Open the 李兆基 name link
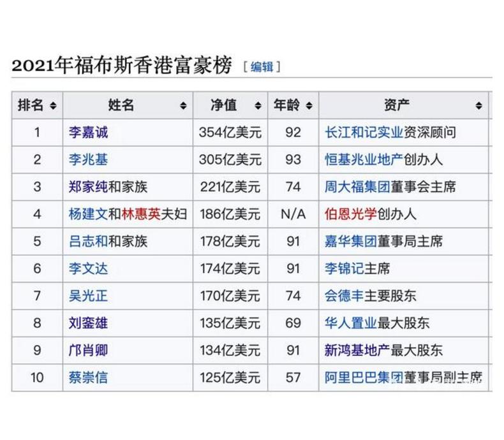 (88, 160)
